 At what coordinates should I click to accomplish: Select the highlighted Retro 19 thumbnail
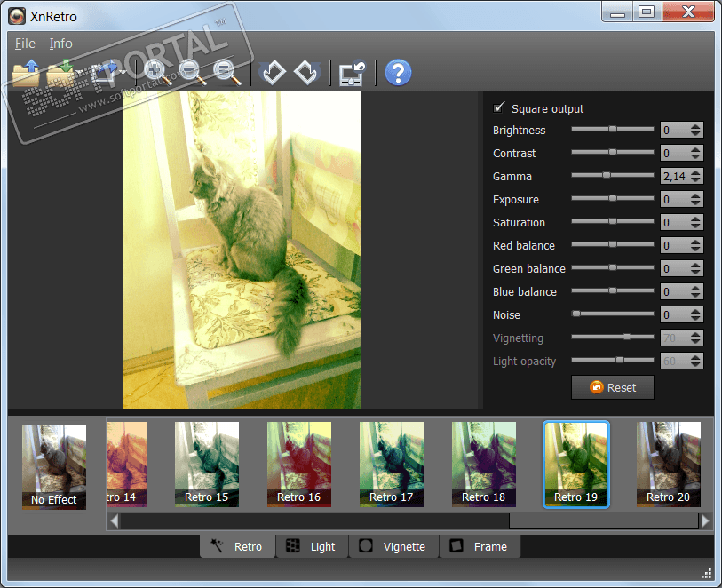point(576,465)
